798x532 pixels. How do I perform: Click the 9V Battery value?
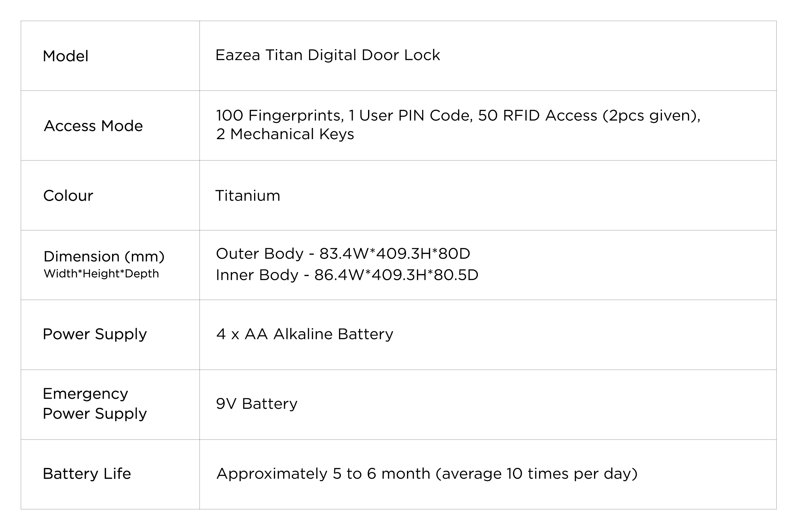257,404
